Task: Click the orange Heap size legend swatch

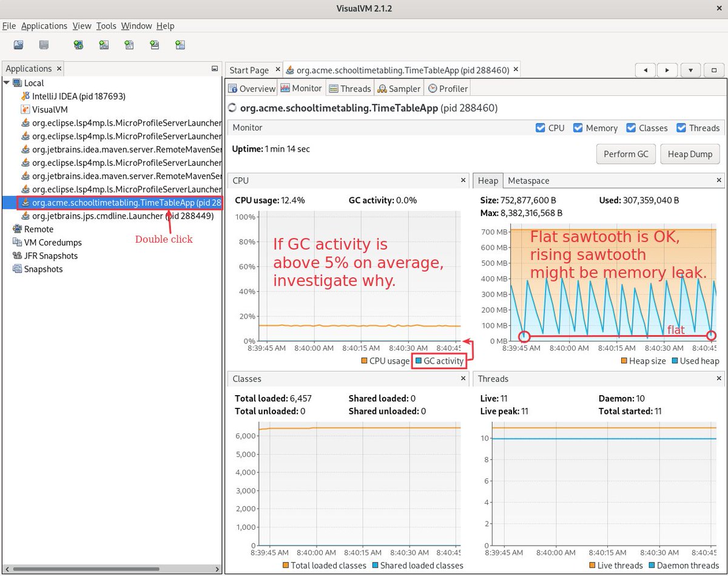Action: click(x=624, y=361)
